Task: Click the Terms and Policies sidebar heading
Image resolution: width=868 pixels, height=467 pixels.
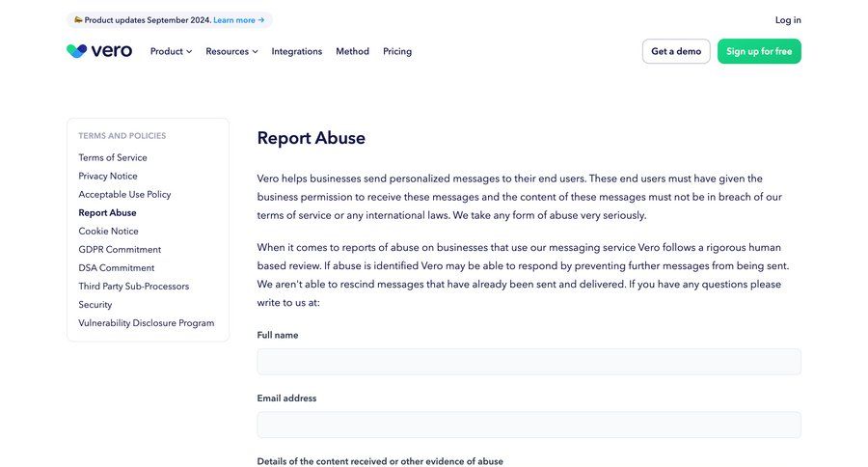Action: (122, 135)
